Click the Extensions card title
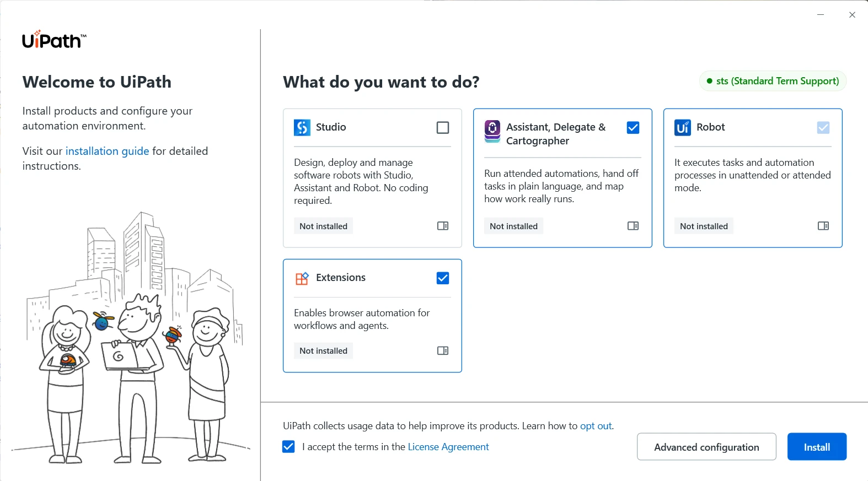 click(341, 278)
